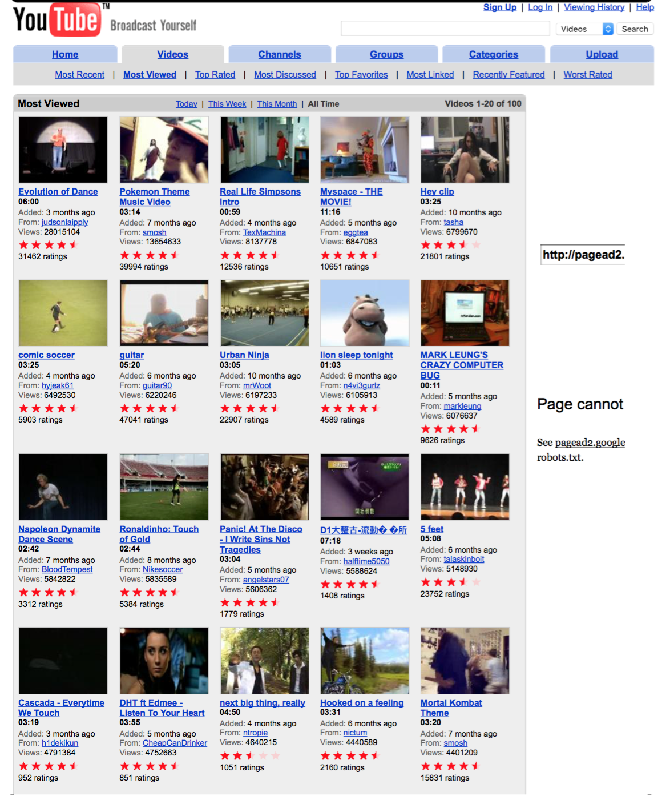This screenshot has height=812, width=670.
Task: Go to the Upload tab
Action: click(602, 54)
